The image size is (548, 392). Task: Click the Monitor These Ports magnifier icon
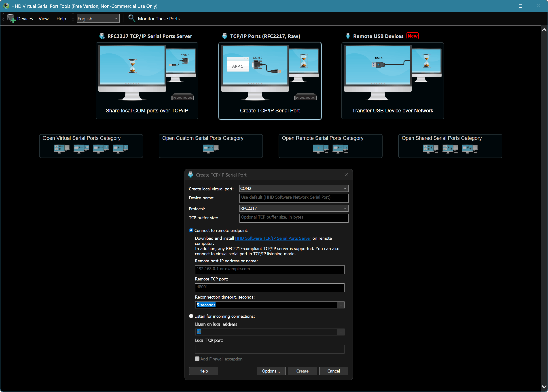[131, 18]
